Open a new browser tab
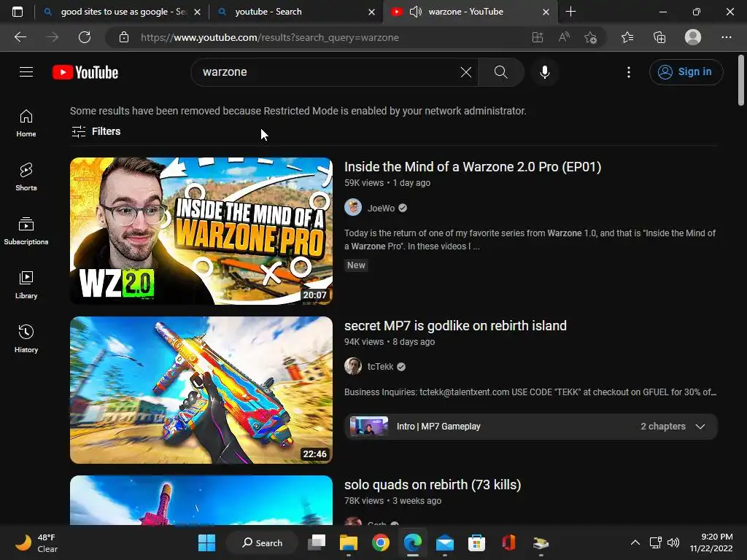 (x=570, y=12)
